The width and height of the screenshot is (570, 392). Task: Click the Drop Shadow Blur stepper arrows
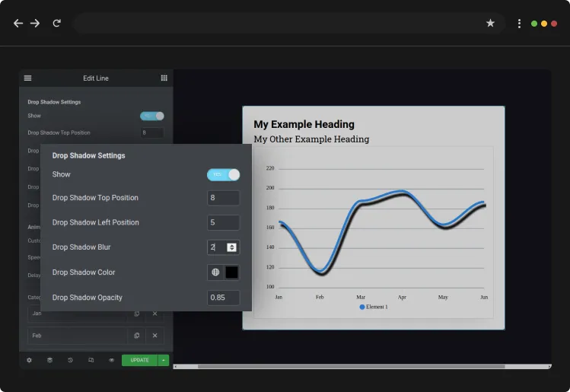(231, 247)
